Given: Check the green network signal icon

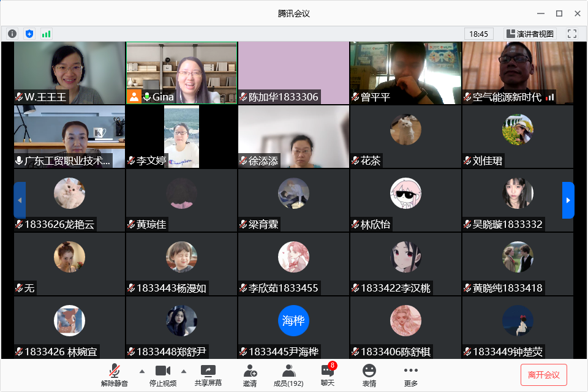Looking at the screenshot, I should click(x=46, y=34).
